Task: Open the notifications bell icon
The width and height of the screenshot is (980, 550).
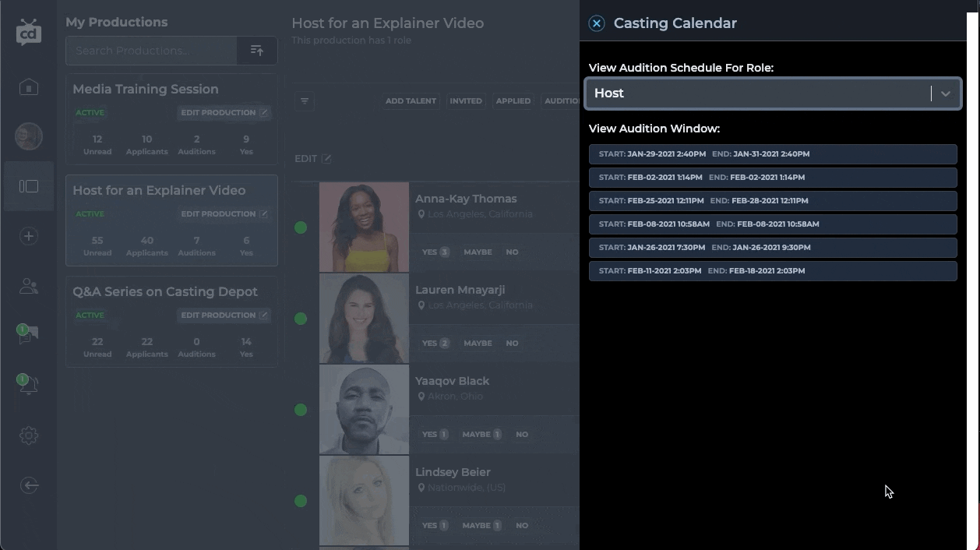Action: coord(28,385)
